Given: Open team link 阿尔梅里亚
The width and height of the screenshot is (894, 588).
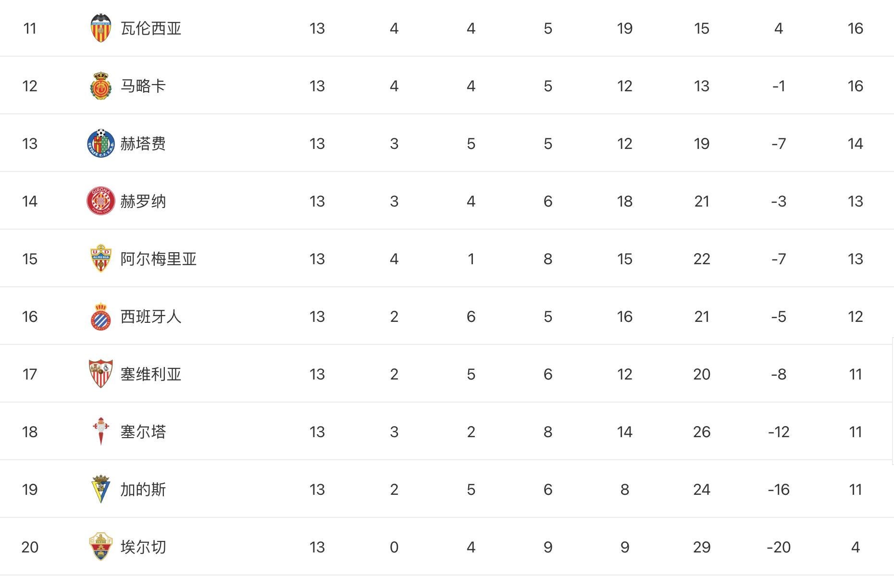Looking at the screenshot, I should click(x=159, y=259).
